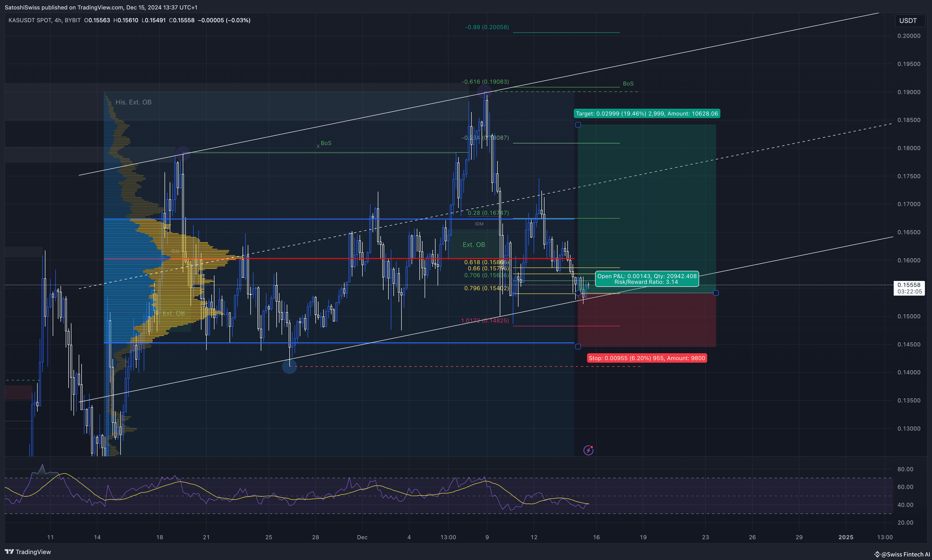The width and height of the screenshot is (932, 560).
Task: Click the 0.13000 price axis label
Action: tap(909, 429)
